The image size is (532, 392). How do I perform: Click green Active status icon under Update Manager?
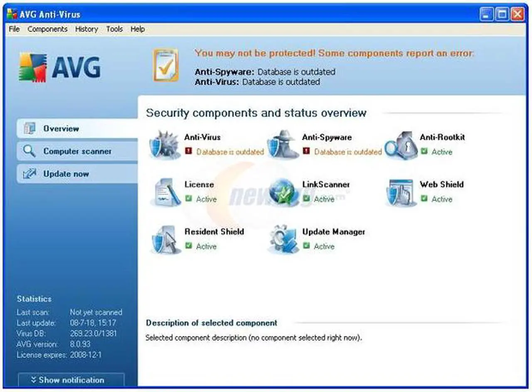coord(307,246)
